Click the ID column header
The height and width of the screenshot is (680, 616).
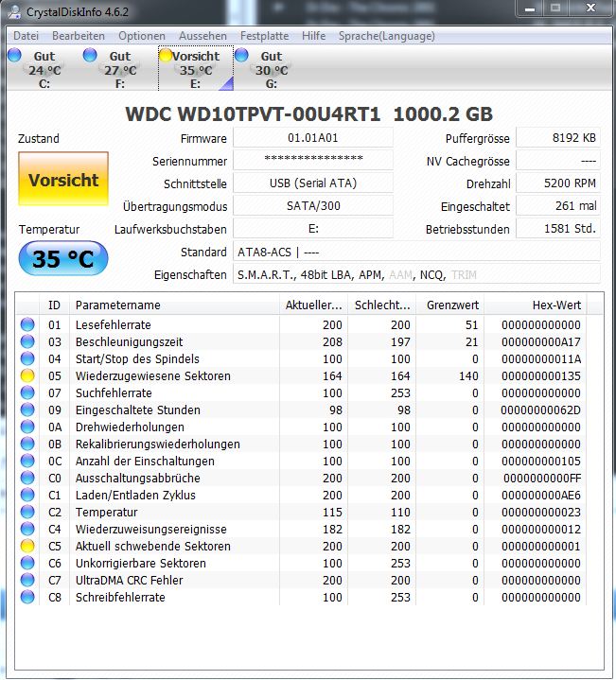(54, 305)
